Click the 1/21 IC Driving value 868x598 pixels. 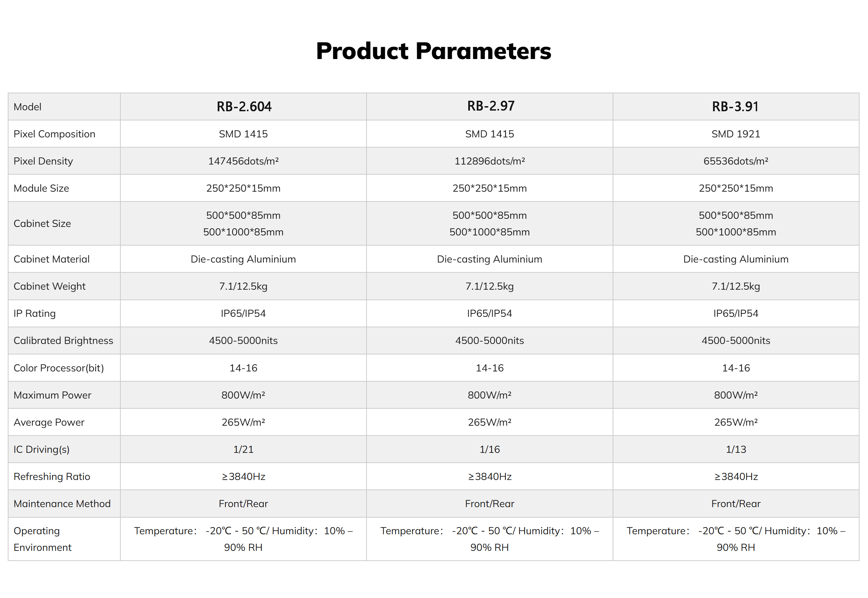pos(243,449)
